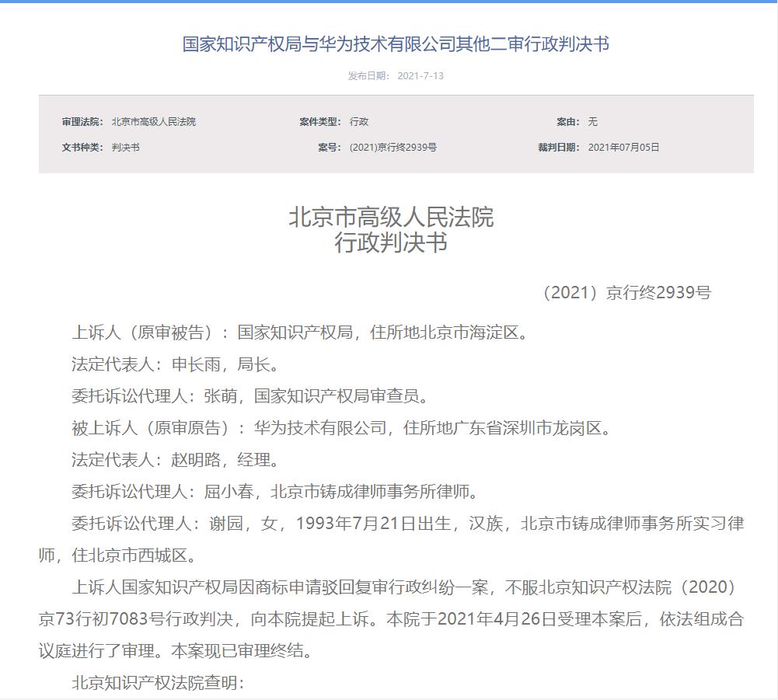Click the line 法定代表人：赵明路，经理

click(176, 459)
